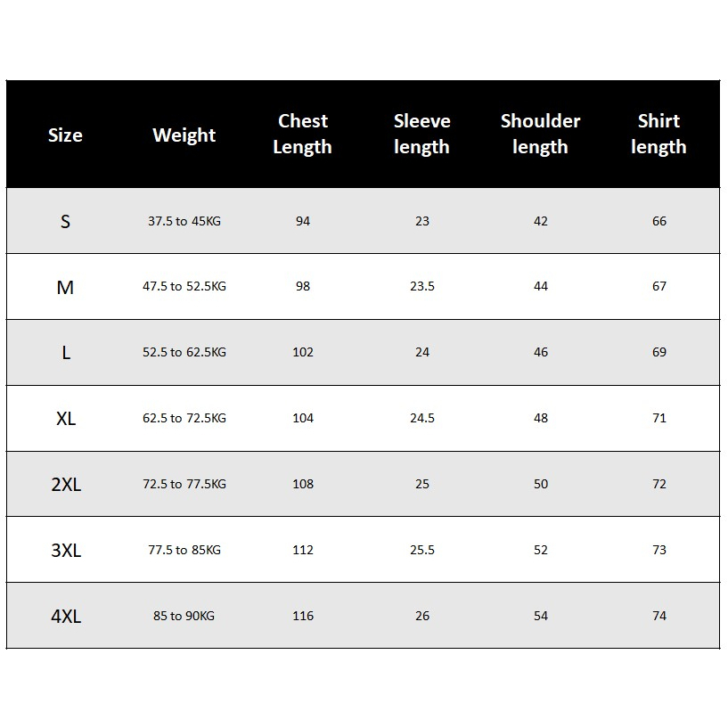Viewport: 728px width, 728px height.
Task: Click the 37.5 to 45KG weight cell
Action: click(184, 221)
